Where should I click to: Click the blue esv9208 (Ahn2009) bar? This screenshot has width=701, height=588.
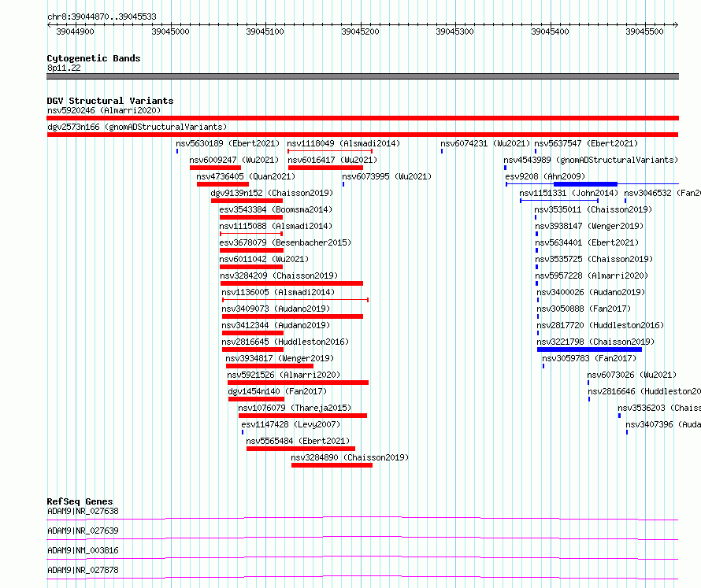point(585,184)
